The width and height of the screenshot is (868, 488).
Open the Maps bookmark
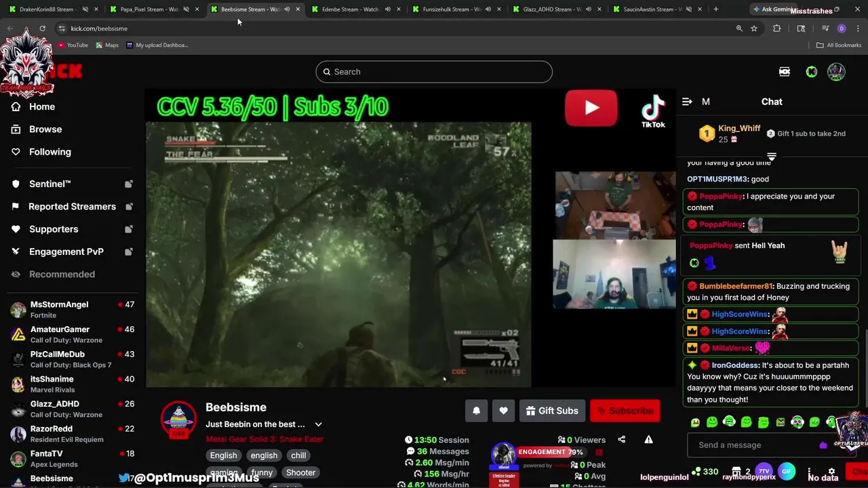[107, 45]
